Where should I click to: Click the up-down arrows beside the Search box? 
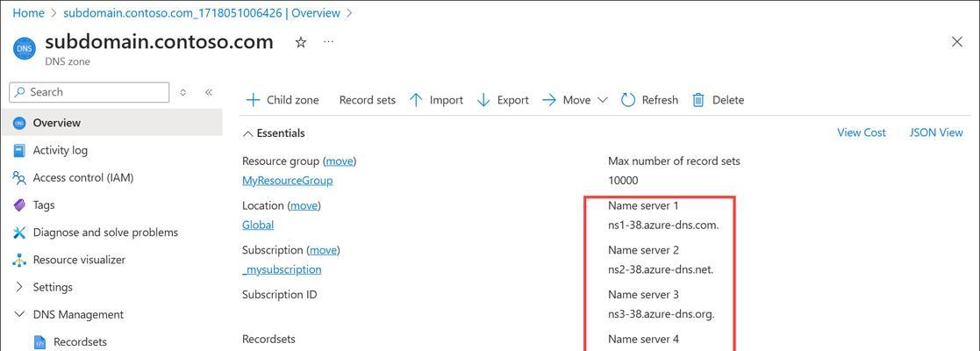[x=183, y=92]
